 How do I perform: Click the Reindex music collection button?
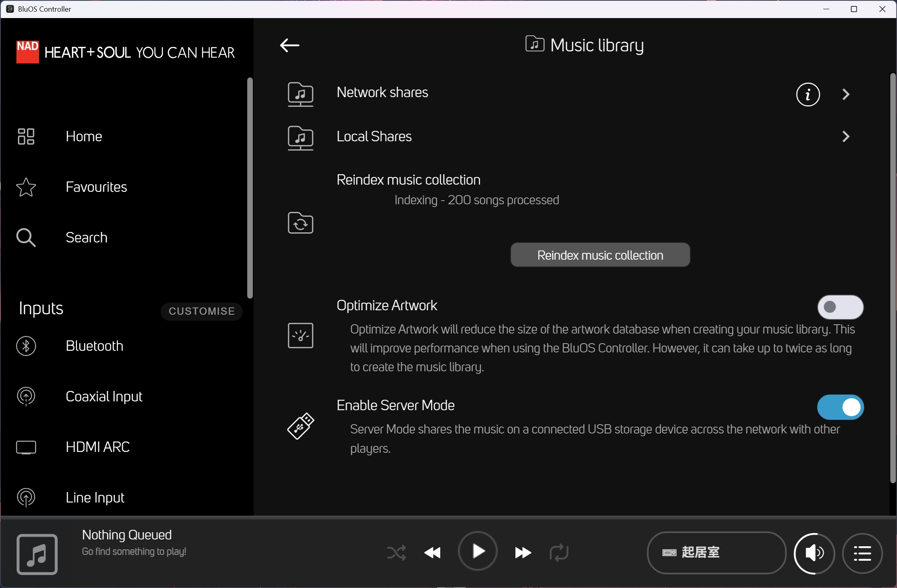600,255
